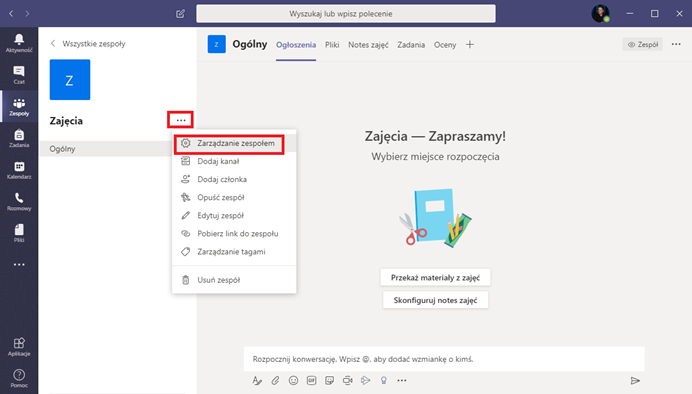Open more compose options ellipsis
This screenshot has height=394, width=692.
point(402,380)
